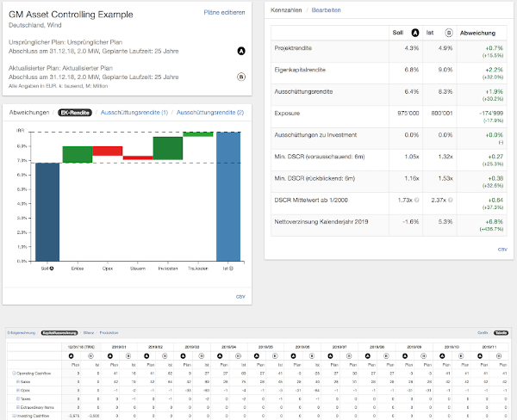
Task: Click the red Opex bar in waterfall chart
Action: (x=108, y=151)
